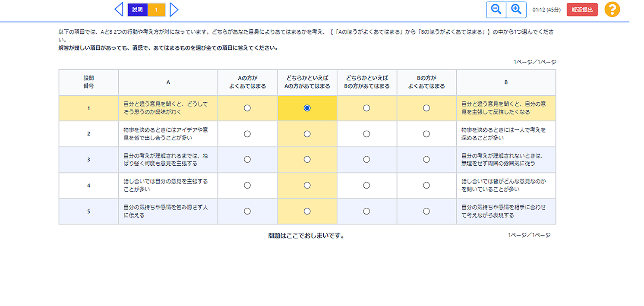Image resolution: width=644 pixels, height=306 pixels.
Task: Switch to the 説明 tab
Action: coord(138,9)
